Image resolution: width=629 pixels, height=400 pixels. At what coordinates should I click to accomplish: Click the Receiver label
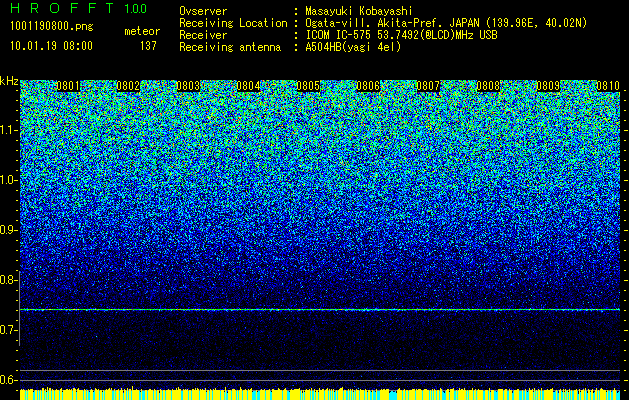(x=203, y=35)
